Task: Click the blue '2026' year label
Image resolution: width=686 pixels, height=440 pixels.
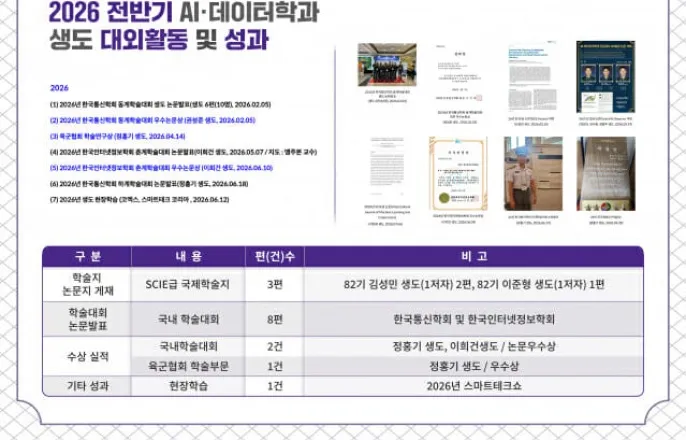Action: tap(59, 88)
